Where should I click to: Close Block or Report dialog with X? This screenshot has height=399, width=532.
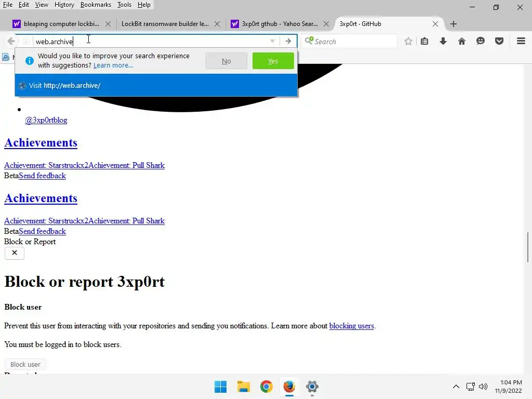(x=14, y=253)
